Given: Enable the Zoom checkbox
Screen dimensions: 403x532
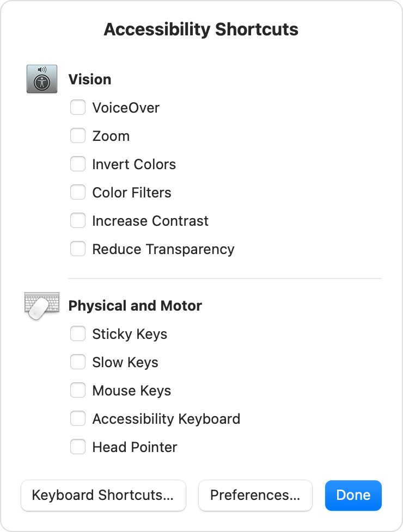Looking at the screenshot, I should 78,135.
